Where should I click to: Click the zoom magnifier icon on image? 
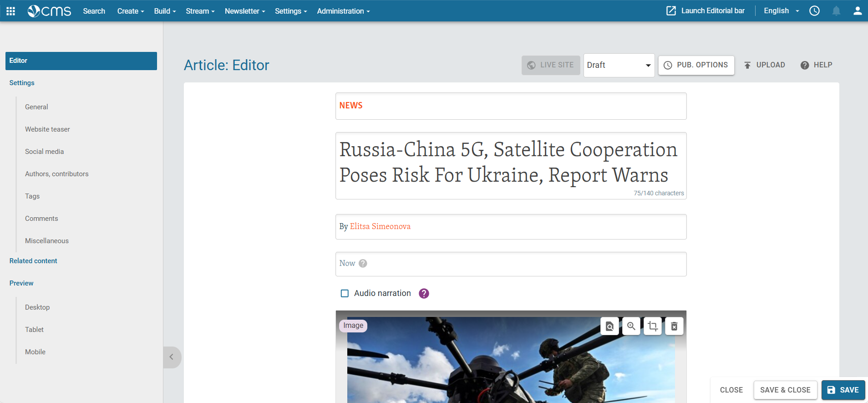(631, 326)
